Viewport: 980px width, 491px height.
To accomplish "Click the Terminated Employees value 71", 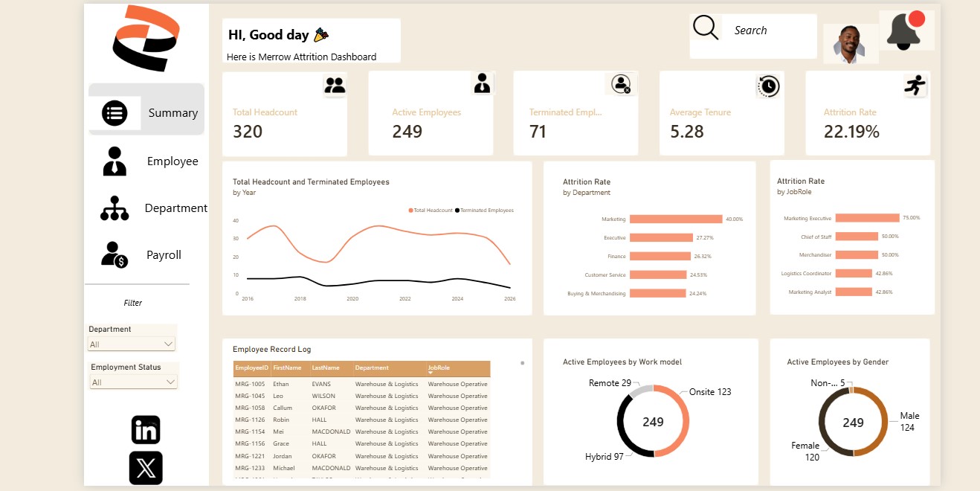I will 538,132.
